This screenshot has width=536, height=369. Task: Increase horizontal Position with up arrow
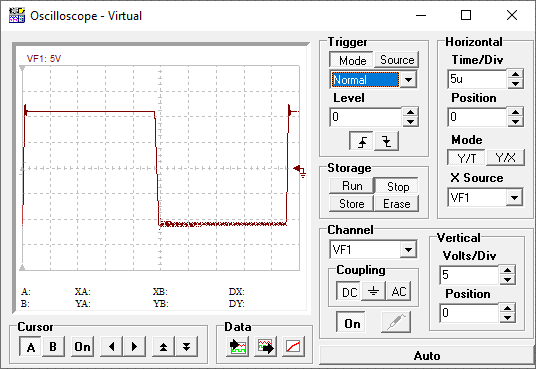click(515, 112)
